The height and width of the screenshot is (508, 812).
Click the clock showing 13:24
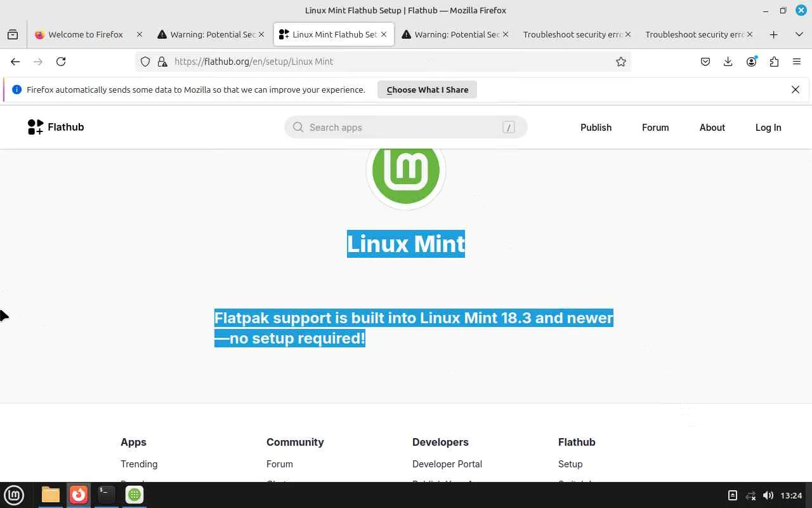791,495
